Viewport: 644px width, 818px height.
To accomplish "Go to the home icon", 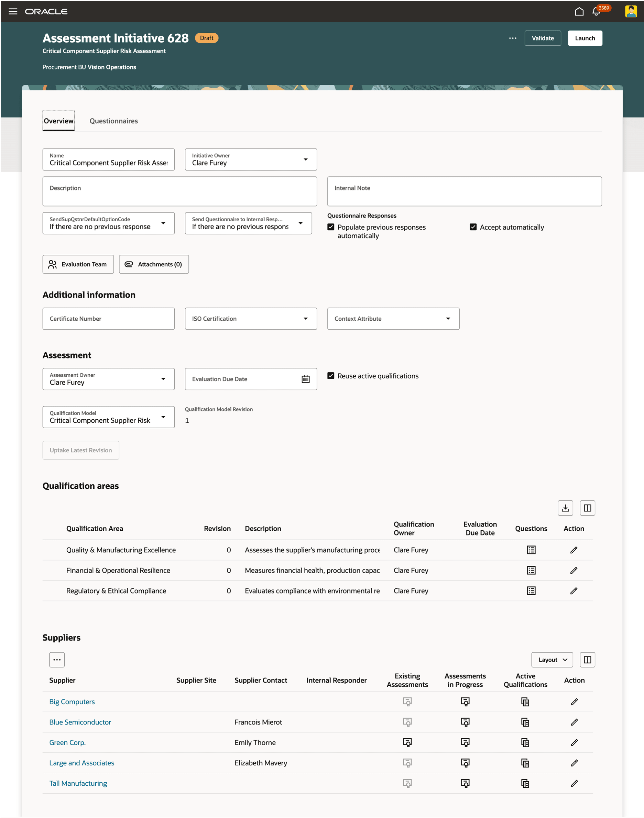I will point(579,11).
